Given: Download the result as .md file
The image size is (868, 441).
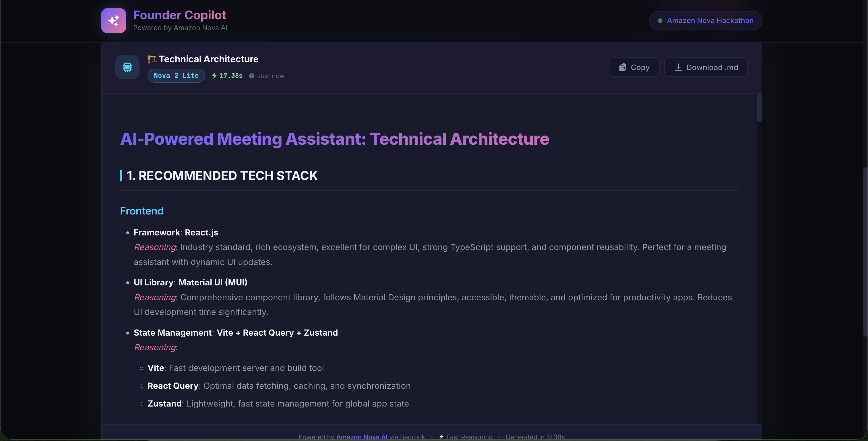Looking at the screenshot, I should click(706, 67).
